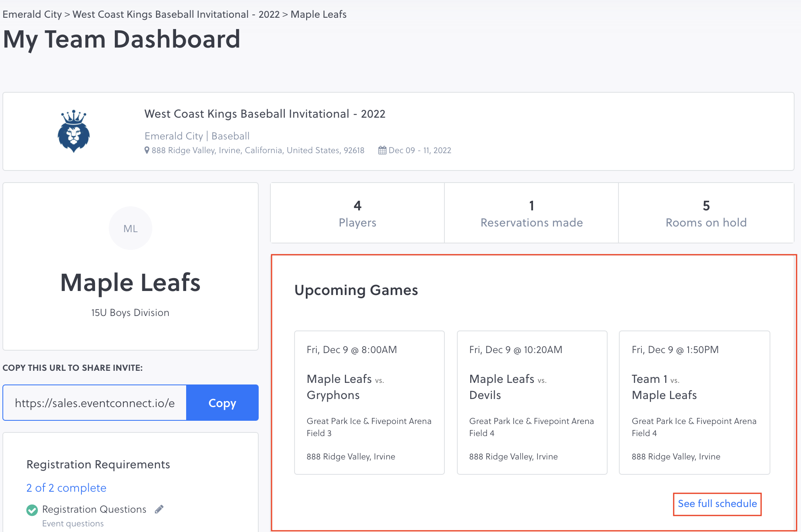The width and height of the screenshot is (801, 532).
Task: Open the Team 1 vs. Maple Leafs game card
Action: click(694, 402)
